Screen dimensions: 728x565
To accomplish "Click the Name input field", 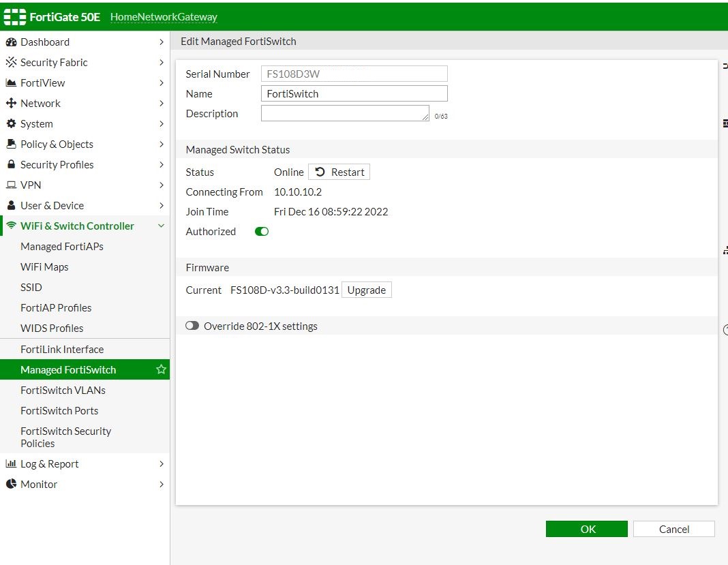I will 354,93.
